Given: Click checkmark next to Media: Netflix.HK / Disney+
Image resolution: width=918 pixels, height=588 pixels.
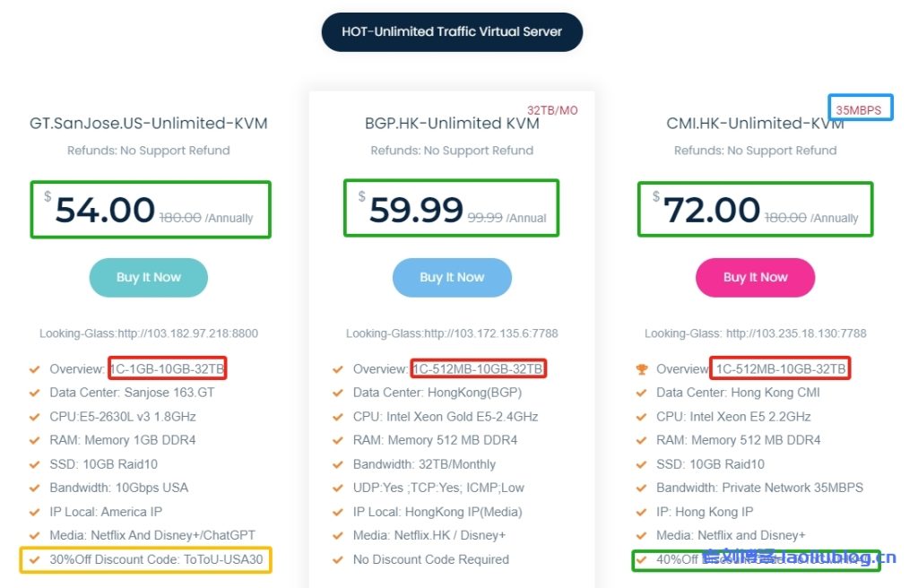Looking at the screenshot, I should 338,535.
